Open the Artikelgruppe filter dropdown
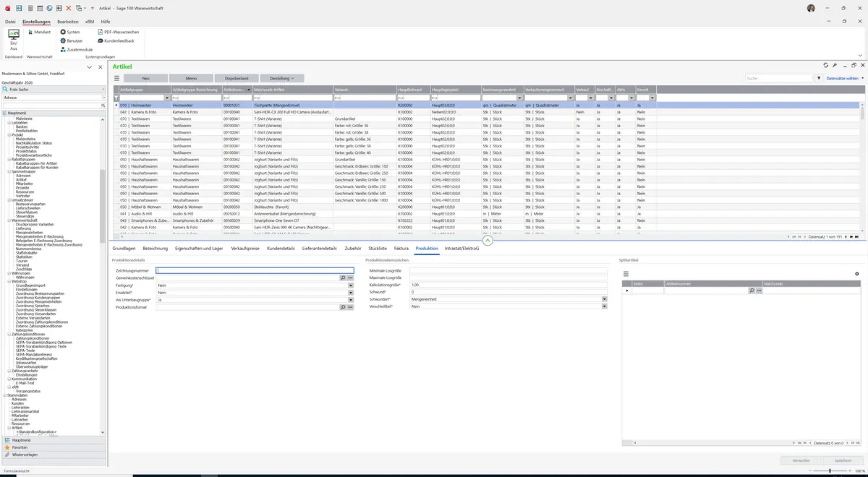 [x=167, y=98]
